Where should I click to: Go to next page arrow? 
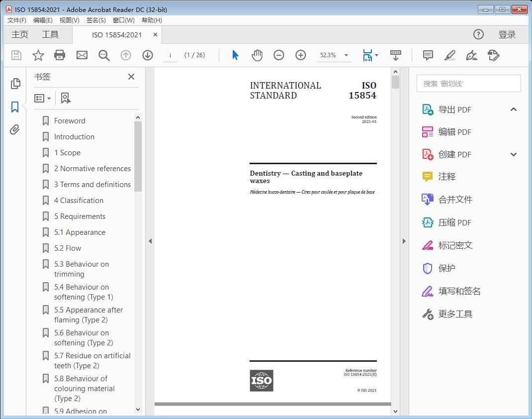pos(148,55)
